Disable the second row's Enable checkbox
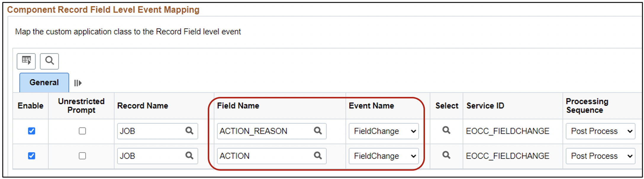 click(31, 156)
